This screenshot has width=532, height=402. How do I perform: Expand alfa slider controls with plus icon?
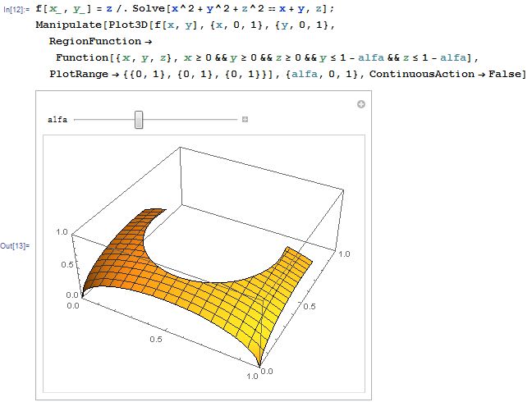click(245, 119)
